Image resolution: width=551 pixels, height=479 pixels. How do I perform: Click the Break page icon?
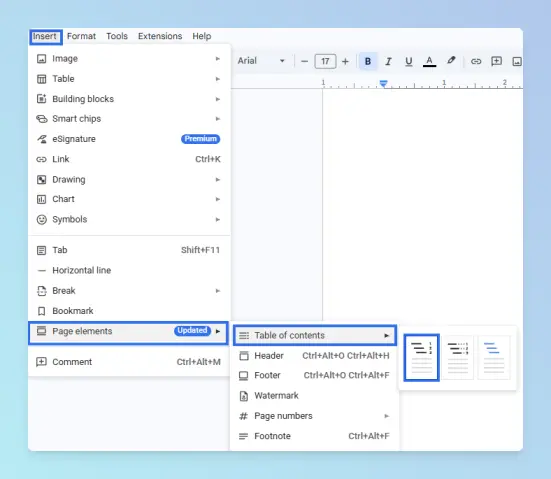(41, 291)
